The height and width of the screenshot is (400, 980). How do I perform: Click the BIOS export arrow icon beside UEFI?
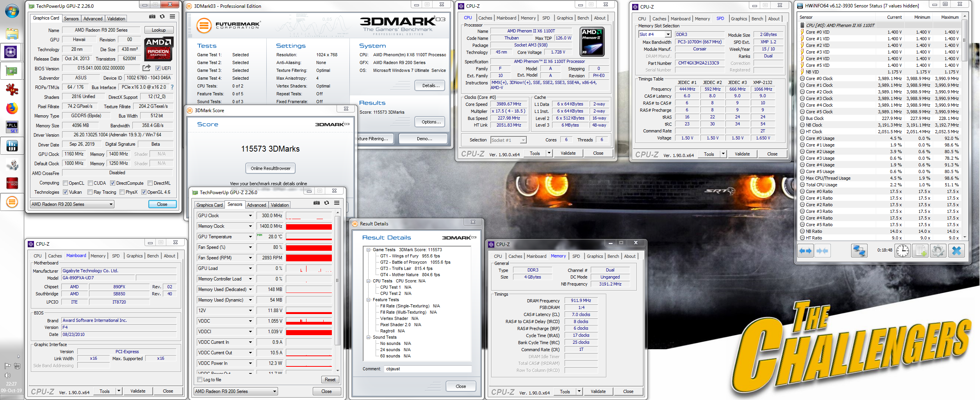pyautogui.click(x=147, y=68)
